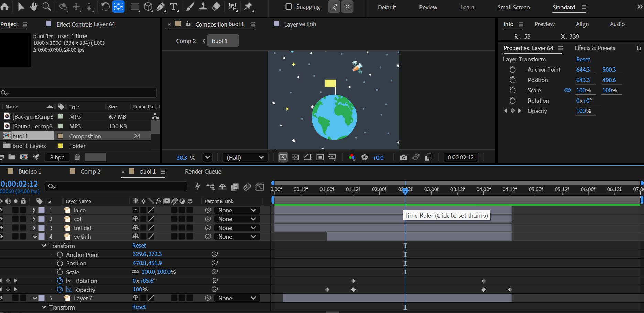Select the Rotation keyframe near 01:12f
The height and width of the screenshot is (313, 644).
tap(353, 281)
